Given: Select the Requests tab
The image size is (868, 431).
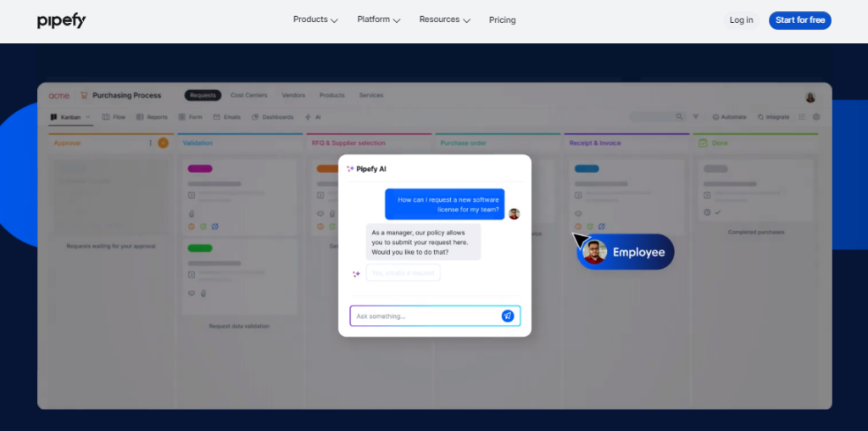Looking at the screenshot, I should 203,95.
